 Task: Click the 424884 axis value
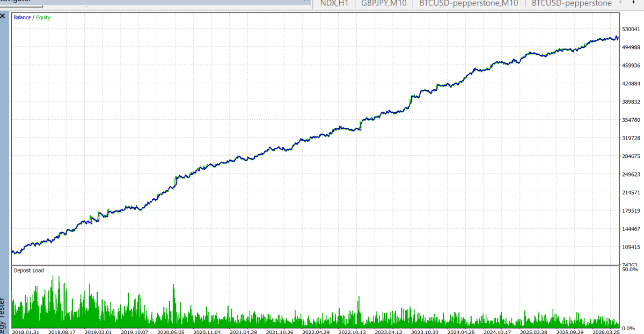[x=632, y=84]
